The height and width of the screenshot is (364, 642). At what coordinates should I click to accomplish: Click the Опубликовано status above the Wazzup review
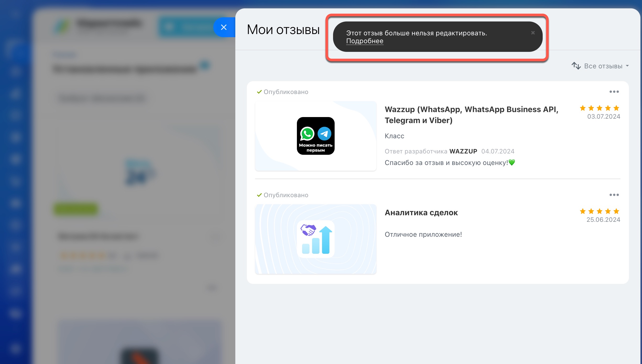[282, 92]
